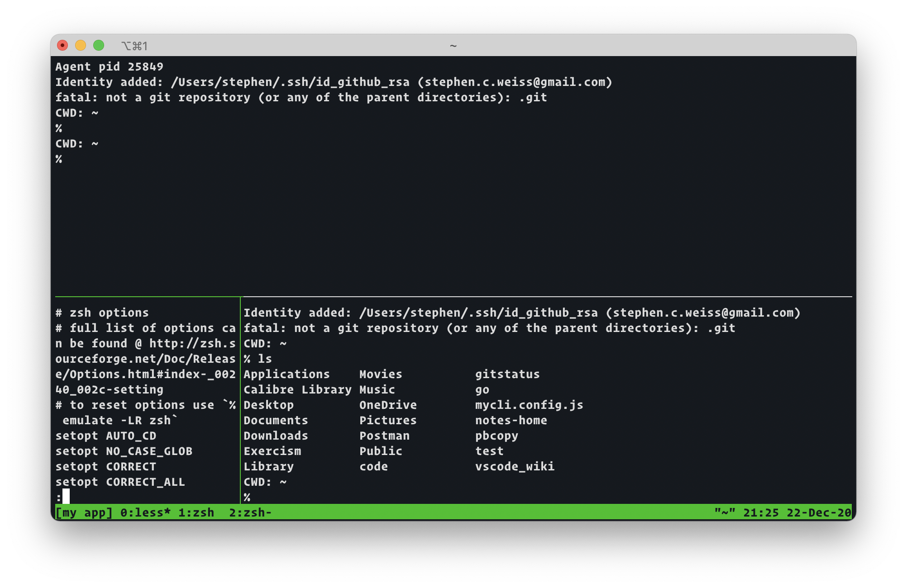This screenshot has width=907, height=588.
Task: Click the 'fatal: not a git repository' line in top pane
Action: [x=301, y=97]
